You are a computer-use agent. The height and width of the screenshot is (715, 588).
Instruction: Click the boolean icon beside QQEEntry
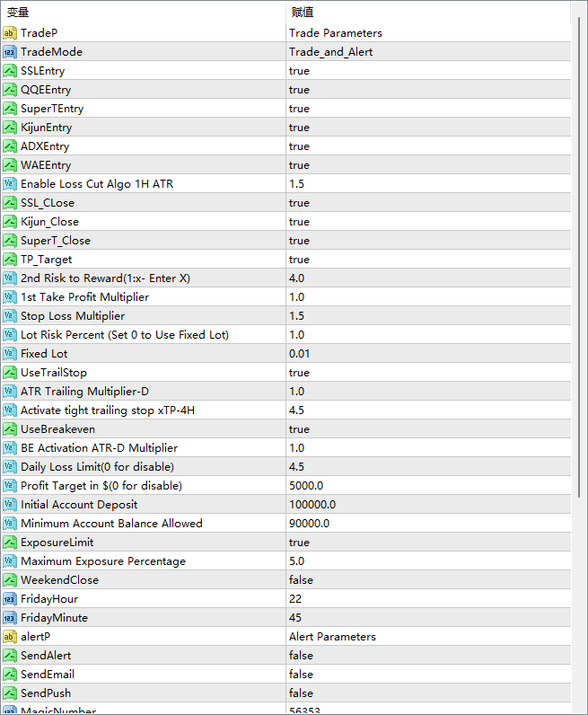(10, 90)
